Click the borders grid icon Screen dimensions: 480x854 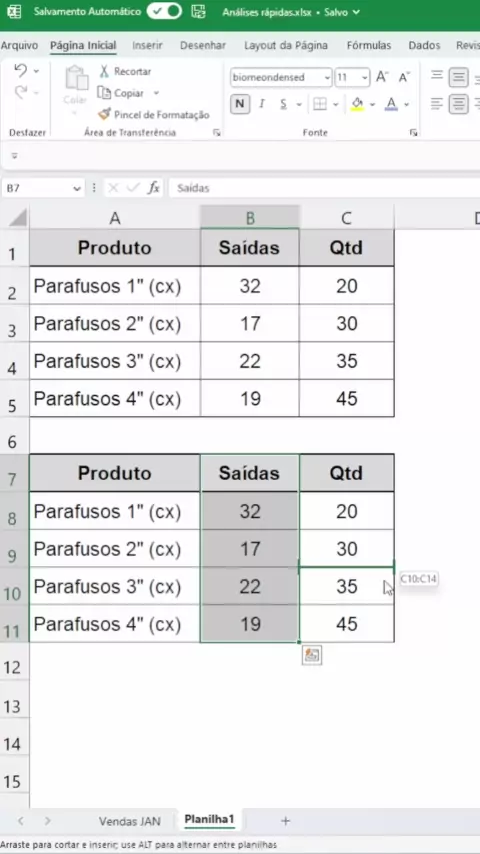pos(320,104)
